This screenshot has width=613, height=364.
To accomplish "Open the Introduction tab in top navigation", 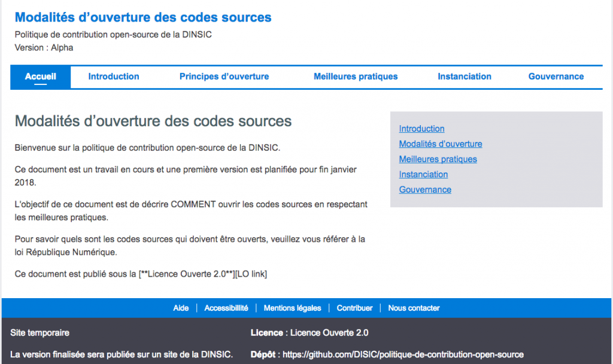I will [114, 77].
